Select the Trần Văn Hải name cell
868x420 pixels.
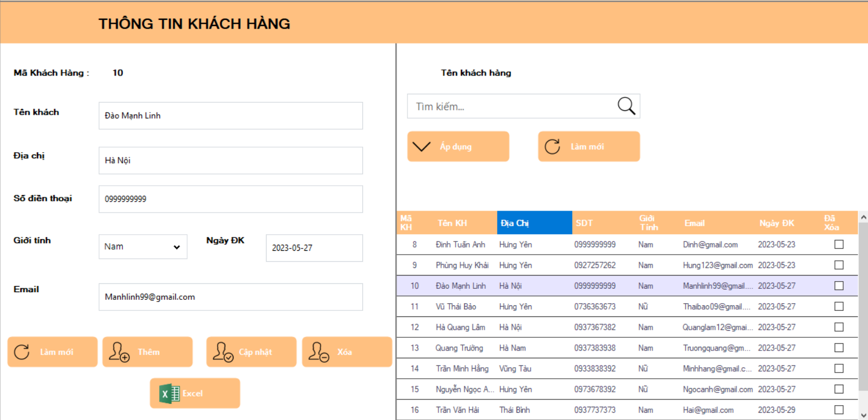pos(457,410)
